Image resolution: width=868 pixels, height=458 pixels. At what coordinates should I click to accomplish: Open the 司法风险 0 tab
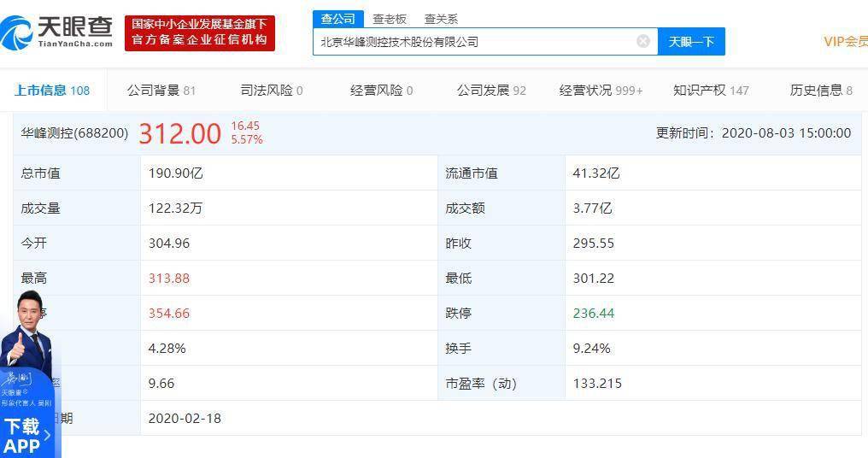(x=272, y=91)
